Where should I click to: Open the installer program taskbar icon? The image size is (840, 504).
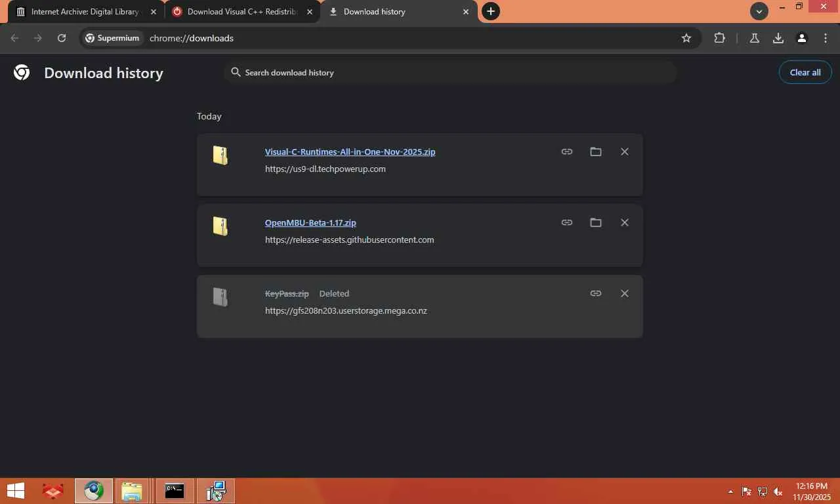click(x=216, y=491)
